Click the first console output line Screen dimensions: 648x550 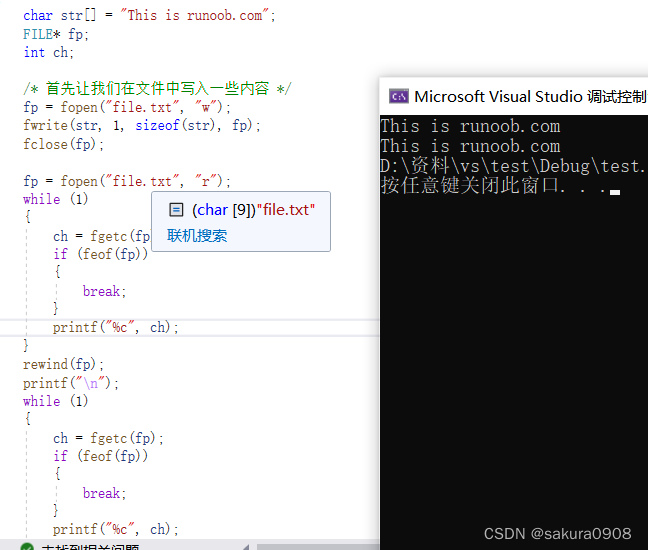(x=470, y=126)
